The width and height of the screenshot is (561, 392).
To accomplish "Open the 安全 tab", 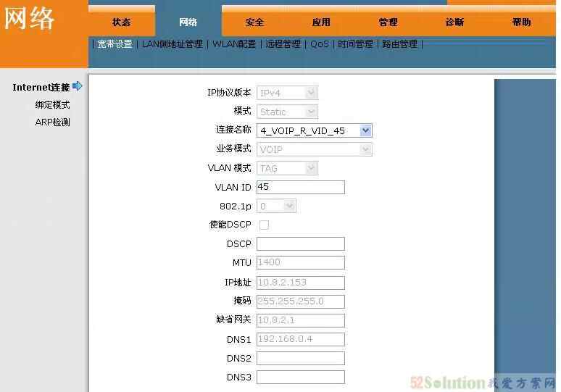I will 254,22.
